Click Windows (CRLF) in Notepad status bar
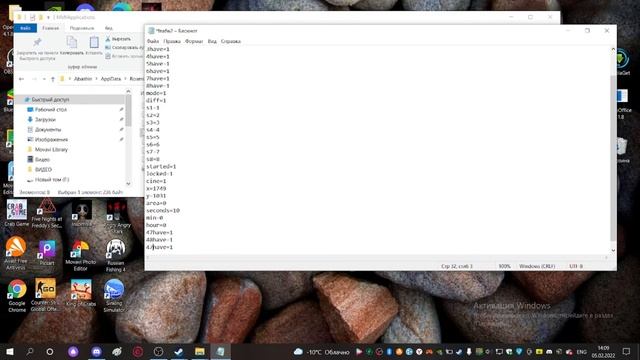The image size is (640, 360). pos(537,266)
